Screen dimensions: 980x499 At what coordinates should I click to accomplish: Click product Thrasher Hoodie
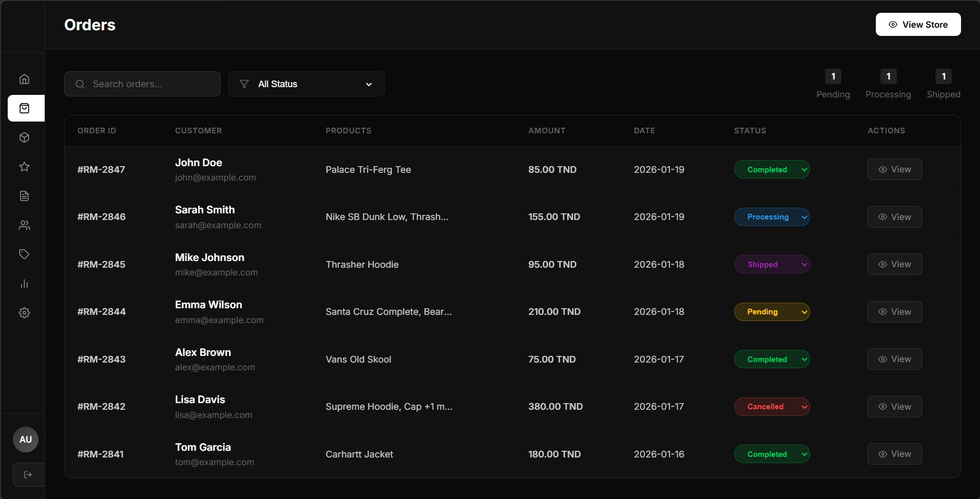(362, 265)
